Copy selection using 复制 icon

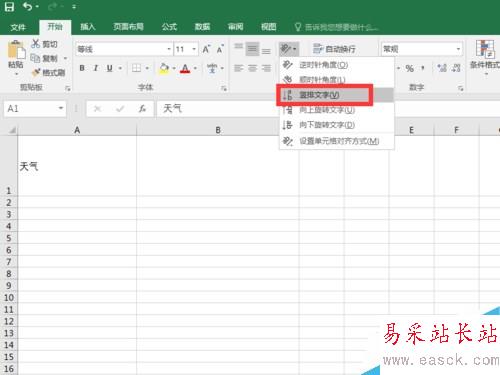click(35, 58)
